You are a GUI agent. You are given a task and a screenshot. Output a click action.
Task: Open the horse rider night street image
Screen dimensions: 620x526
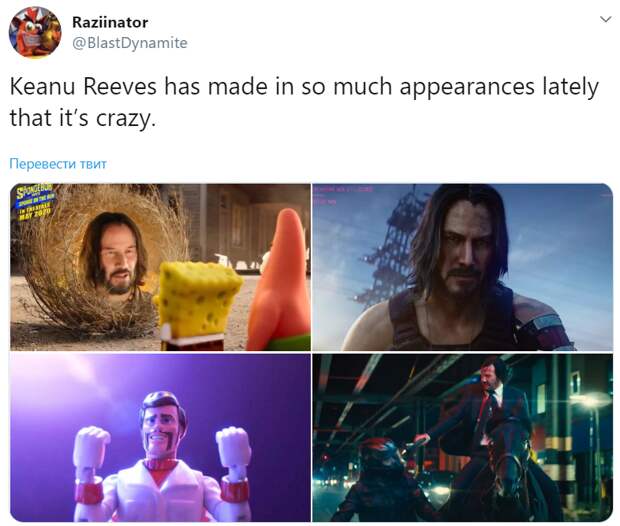tap(462, 438)
